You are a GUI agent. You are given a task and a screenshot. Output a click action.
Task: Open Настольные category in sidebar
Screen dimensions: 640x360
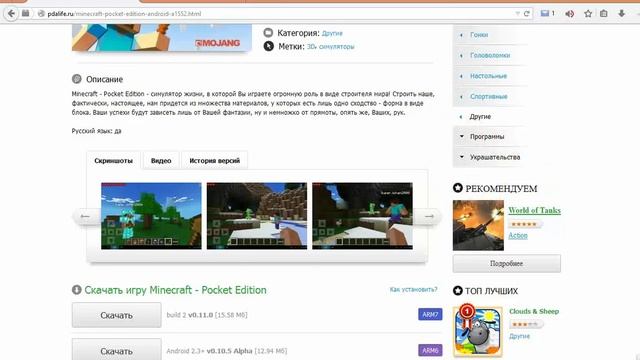[488, 76]
